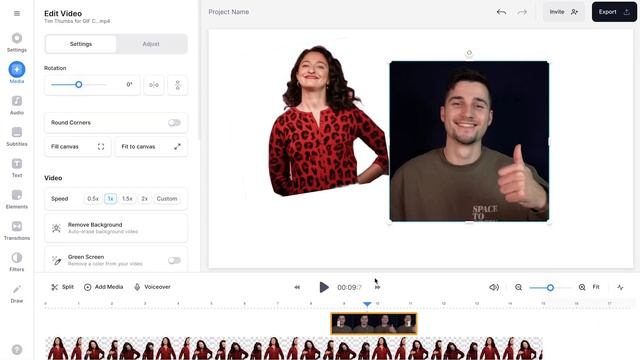Select the woman video track clip

(x=293, y=348)
